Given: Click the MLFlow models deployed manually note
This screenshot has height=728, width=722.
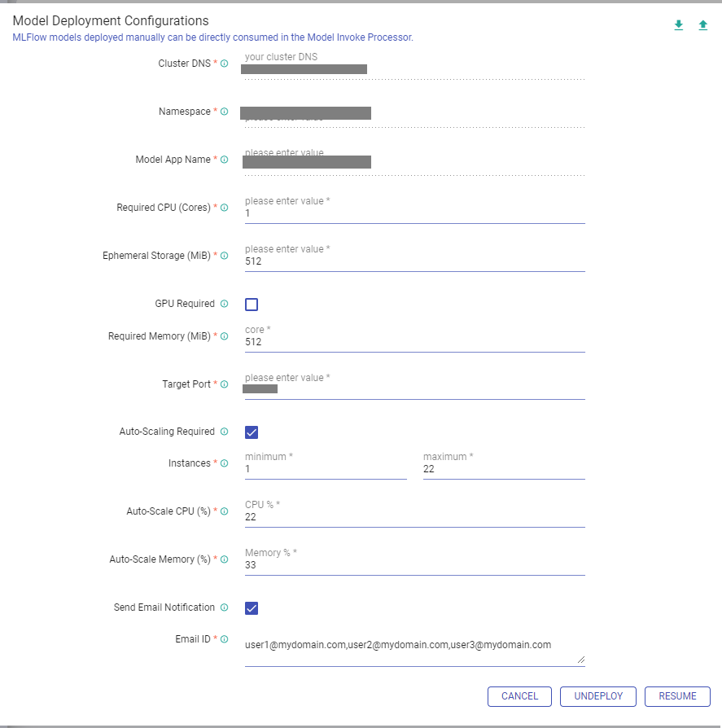Looking at the screenshot, I should click(212, 37).
